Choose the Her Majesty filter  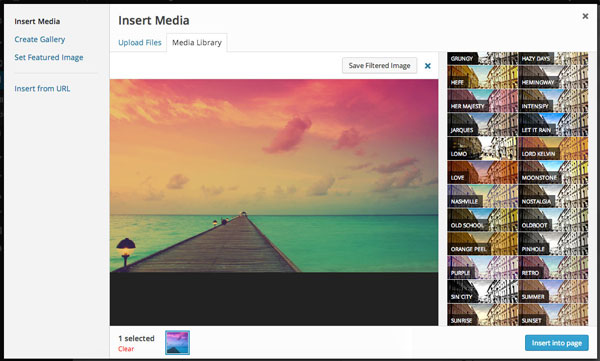click(x=482, y=101)
